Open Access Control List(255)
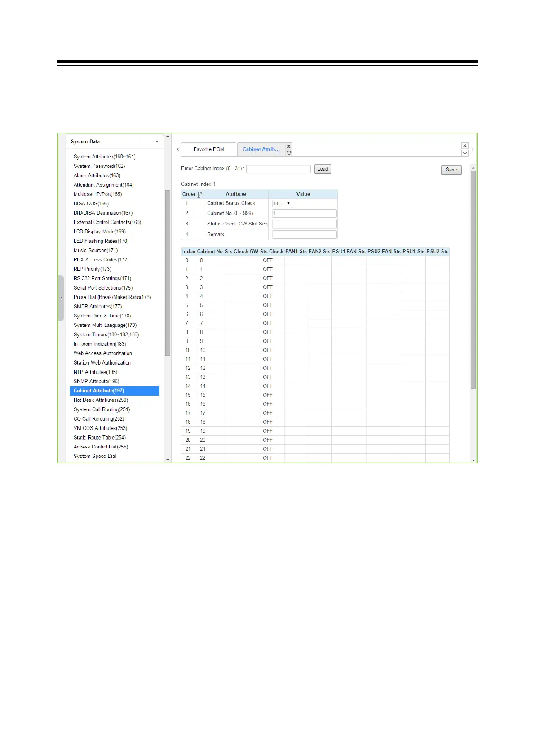 [101, 447]
